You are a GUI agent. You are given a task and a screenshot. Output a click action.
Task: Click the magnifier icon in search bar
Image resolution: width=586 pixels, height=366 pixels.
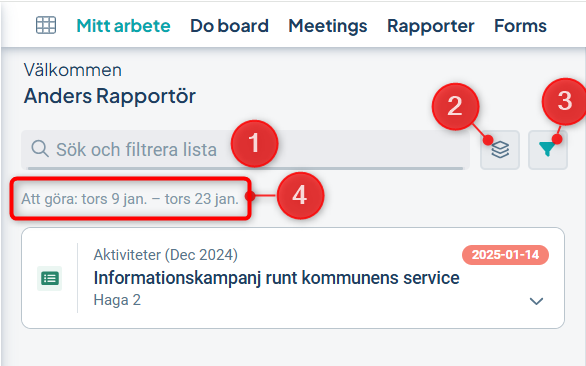[x=40, y=149]
